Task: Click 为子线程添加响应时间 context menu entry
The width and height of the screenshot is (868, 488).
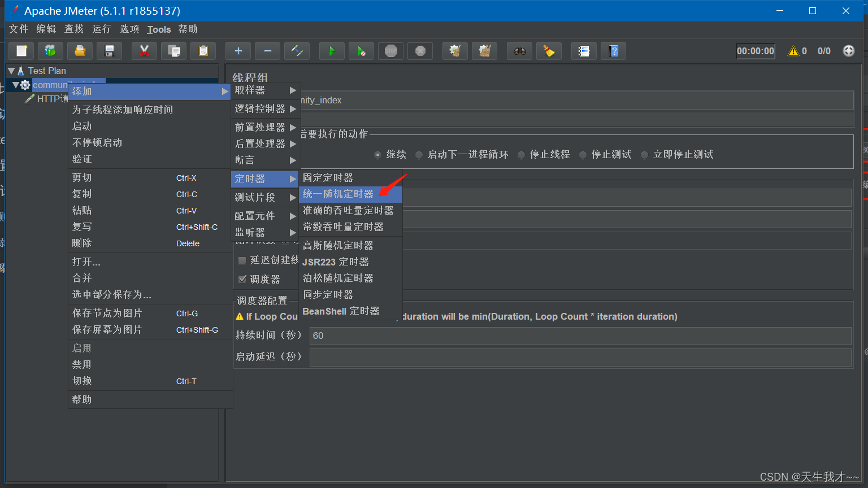Action: 149,110
